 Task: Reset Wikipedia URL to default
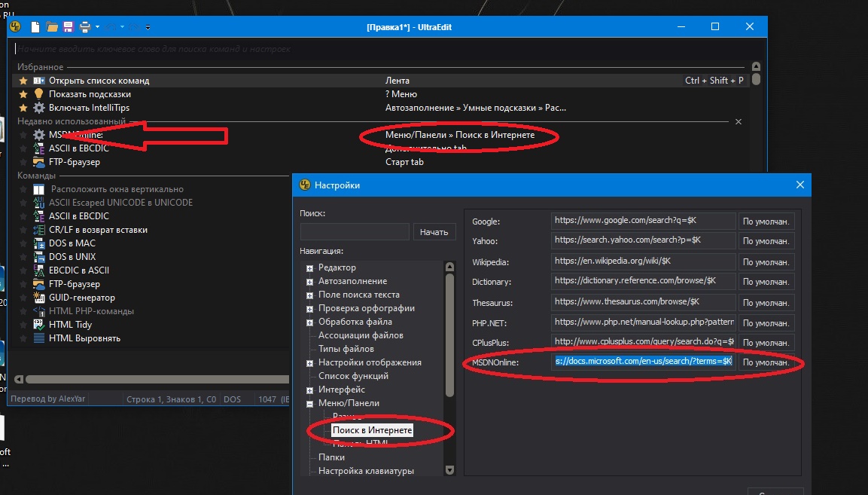tap(766, 261)
